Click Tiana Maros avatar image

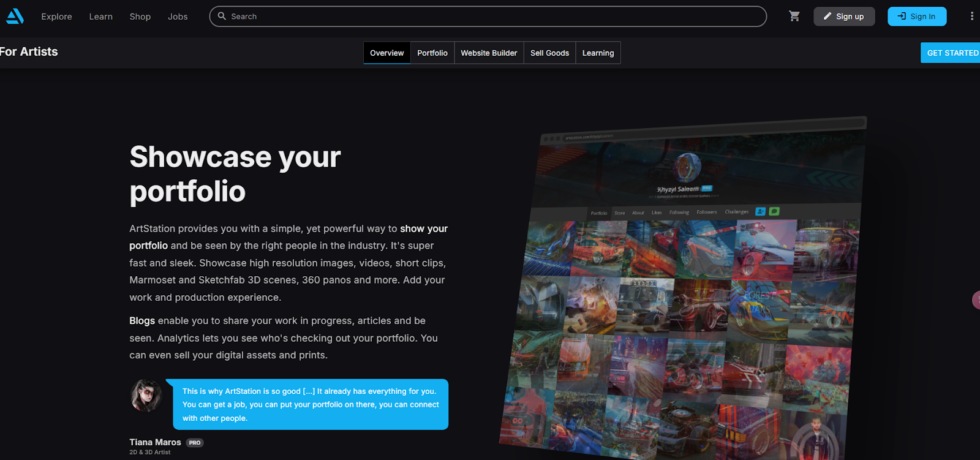(146, 395)
